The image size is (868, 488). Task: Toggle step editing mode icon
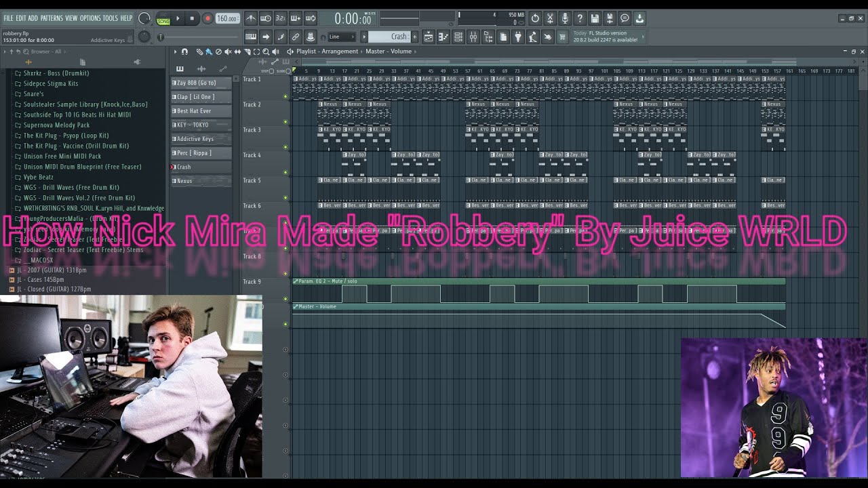click(281, 37)
